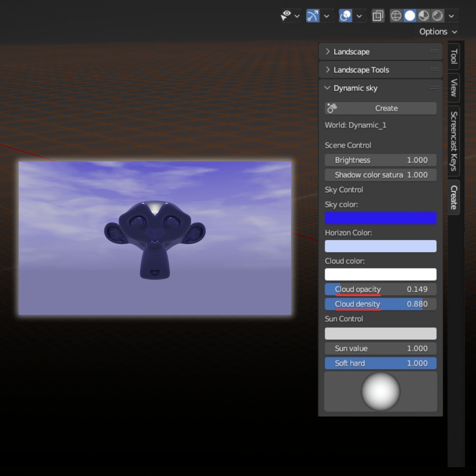Viewport: 476px width, 476px height.
Task: Click the Cloud opacity slider
Action: click(381, 289)
